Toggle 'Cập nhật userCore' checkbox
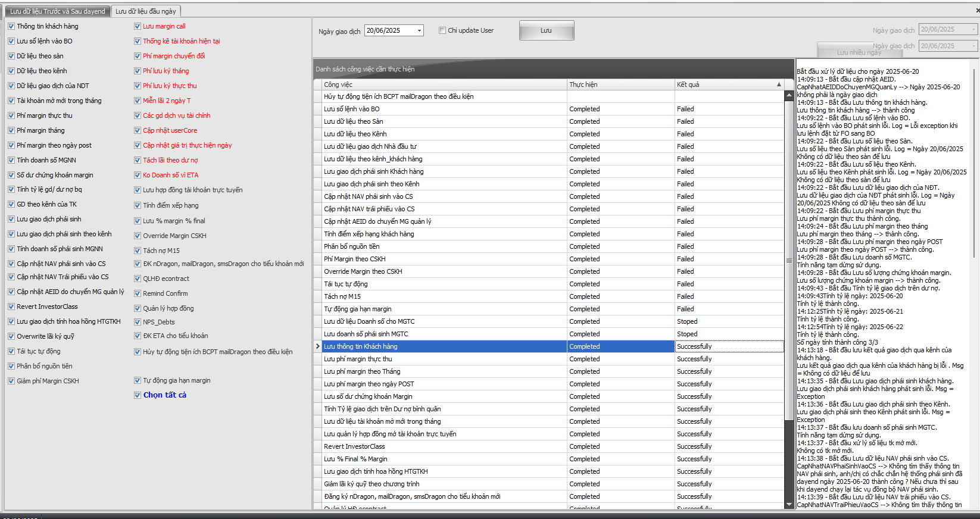Viewport: 980px width, 519px height. pos(138,130)
